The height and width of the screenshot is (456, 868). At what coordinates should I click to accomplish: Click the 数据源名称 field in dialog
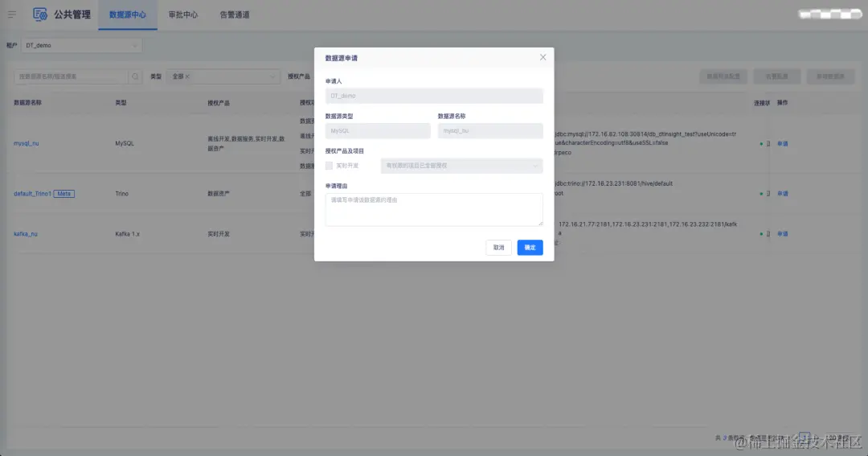coord(490,131)
